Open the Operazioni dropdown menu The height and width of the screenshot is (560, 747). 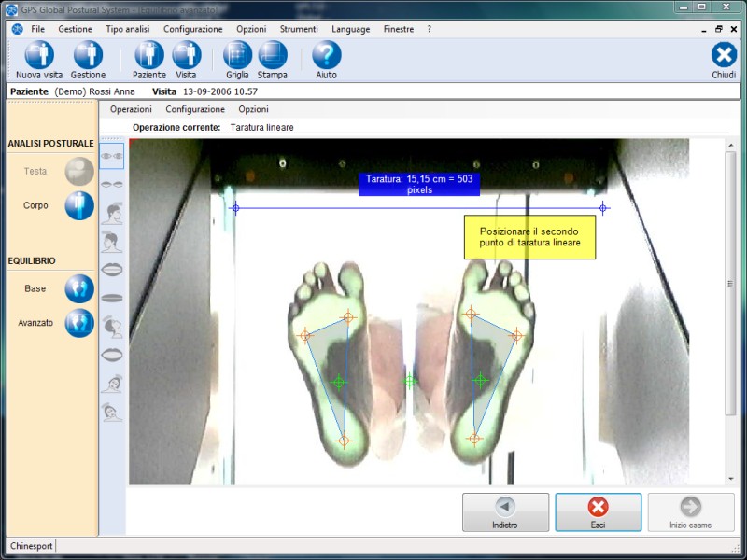coord(131,109)
